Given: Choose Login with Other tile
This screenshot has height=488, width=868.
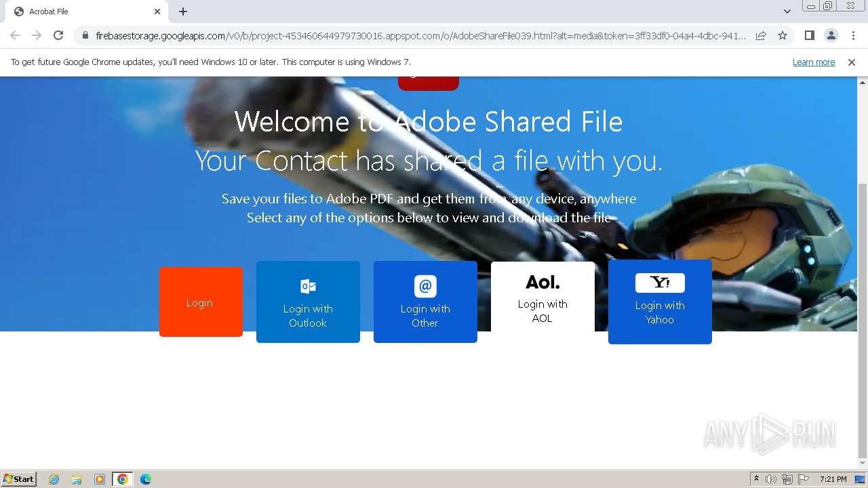Looking at the screenshot, I should pyautogui.click(x=425, y=302).
